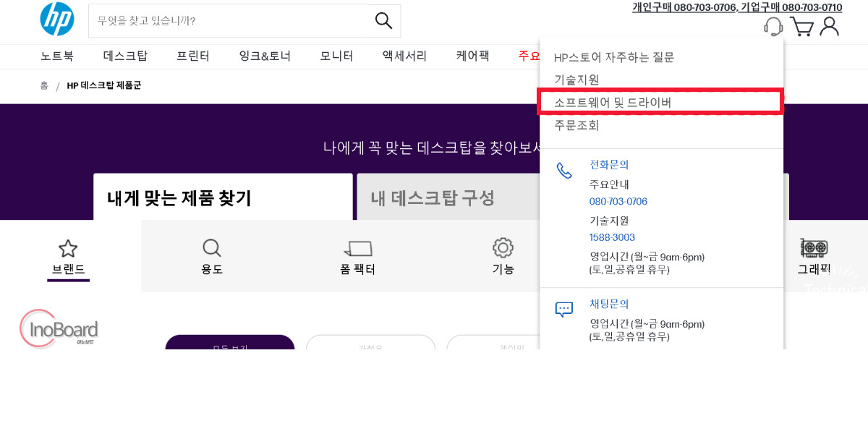Open the 프린터 menu
Viewport: 868px width, 434px height.
(x=193, y=56)
